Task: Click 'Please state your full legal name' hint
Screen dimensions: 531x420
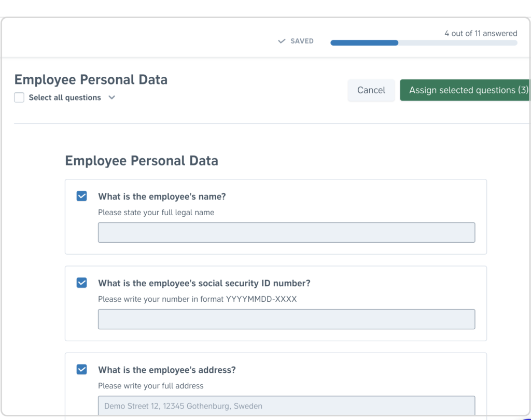Action: pos(156,213)
